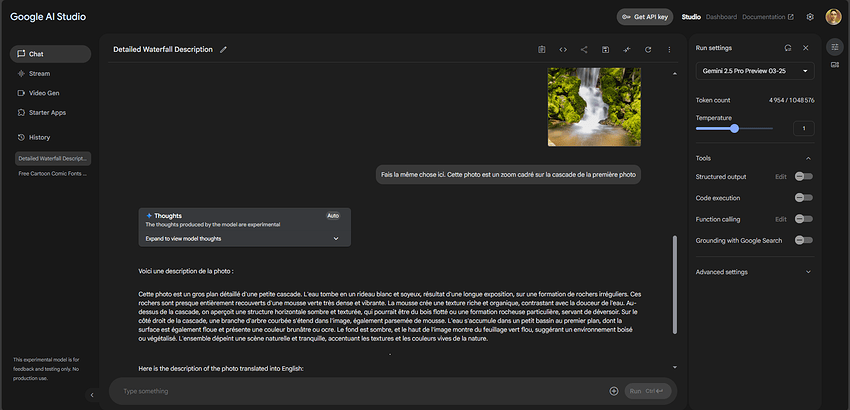
Task: Click the Type something prompt field
Action: tap(360, 391)
